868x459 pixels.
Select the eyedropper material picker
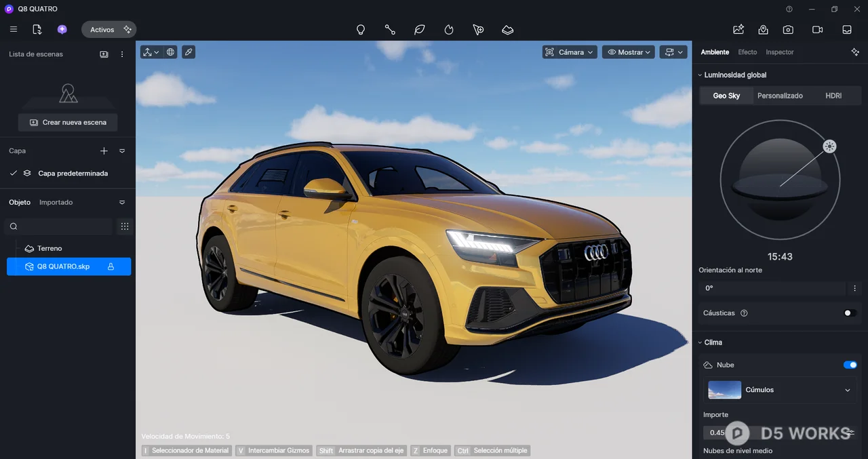pos(189,52)
